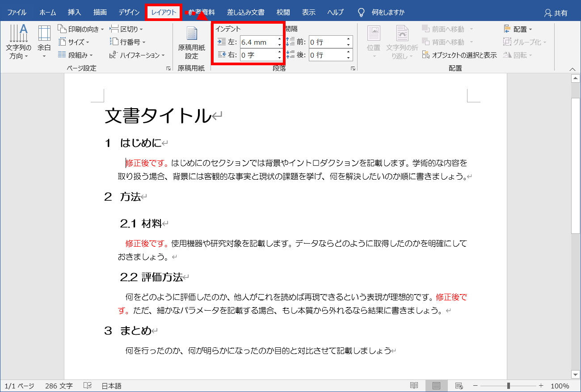Open the サイズ paper size dropdown
Viewport: 581px width, 392px height.
pos(74,42)
